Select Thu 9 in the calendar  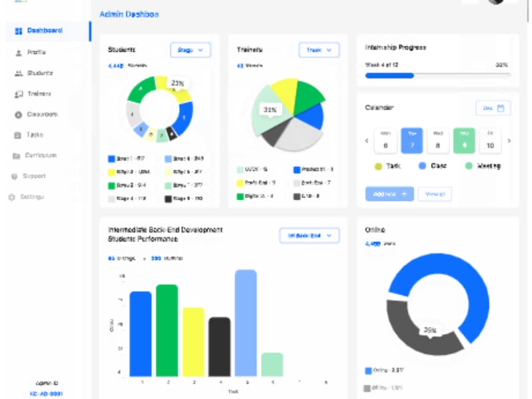(x=464, y=140)
